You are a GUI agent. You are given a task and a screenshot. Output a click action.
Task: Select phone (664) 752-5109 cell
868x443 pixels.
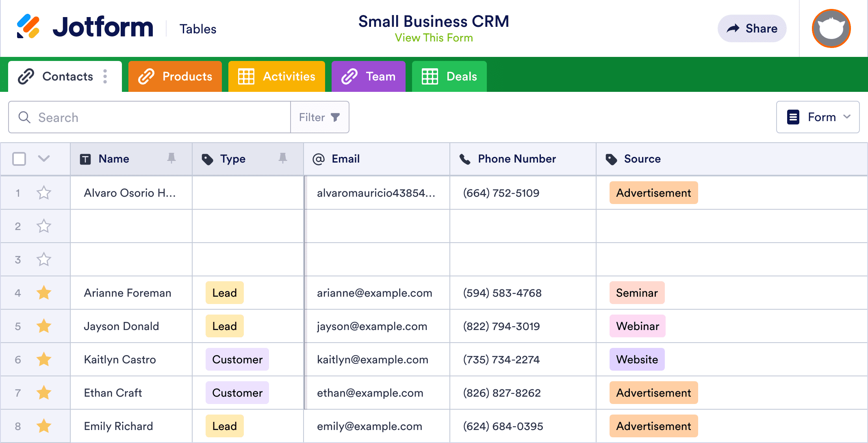coord(523,193)
